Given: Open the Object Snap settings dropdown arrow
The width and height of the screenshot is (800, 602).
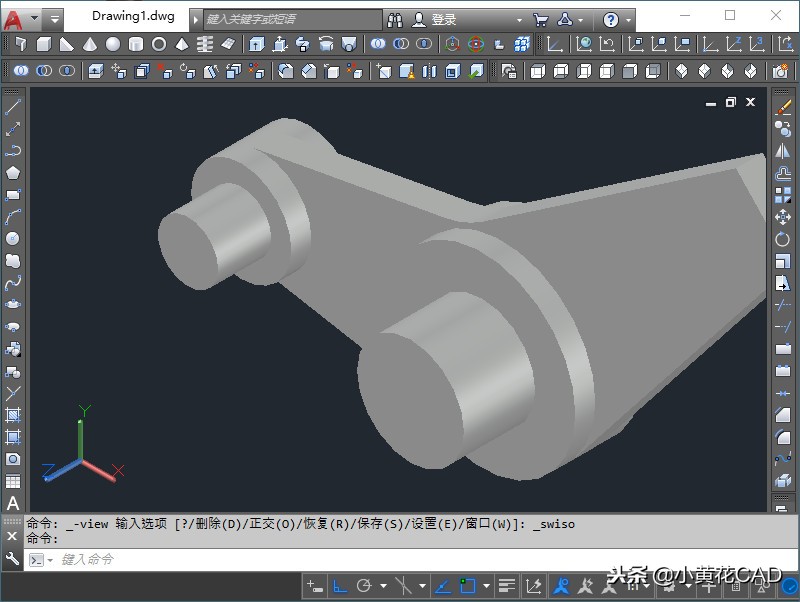Looking at the screenshot, I should coord(486,586).
